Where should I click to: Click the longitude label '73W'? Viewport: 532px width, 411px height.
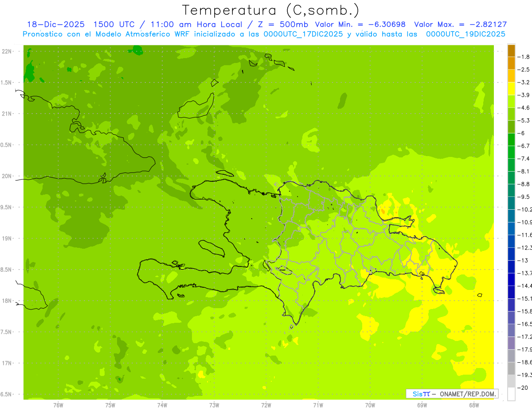pos(214,405)
